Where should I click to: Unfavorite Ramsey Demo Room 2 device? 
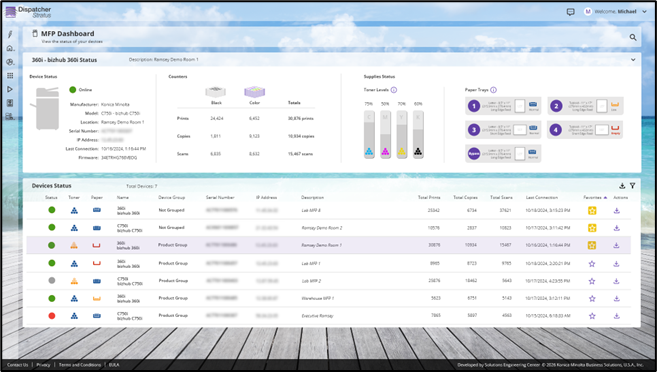[x=592, y=228]
